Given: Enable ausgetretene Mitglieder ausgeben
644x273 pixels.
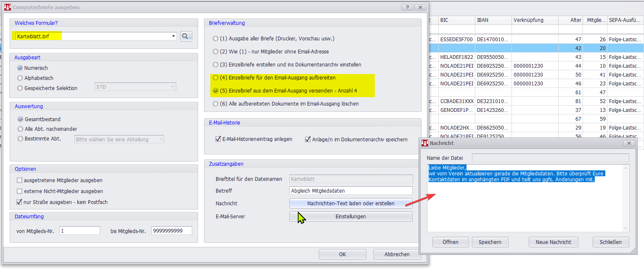Looking at the screenshot, I should pyautogui.click(x=19, y=180).
